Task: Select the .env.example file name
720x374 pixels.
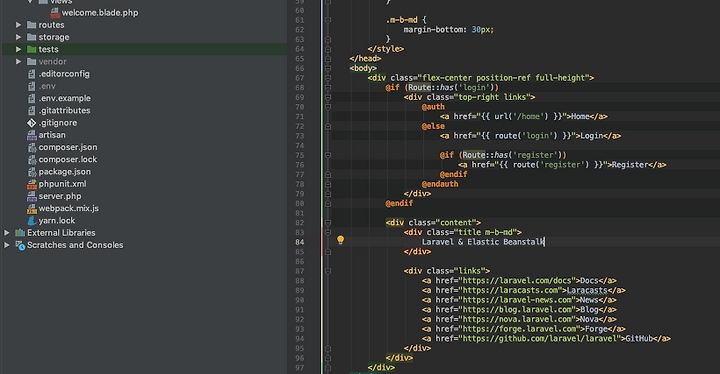Action: [x=64, y=98]
